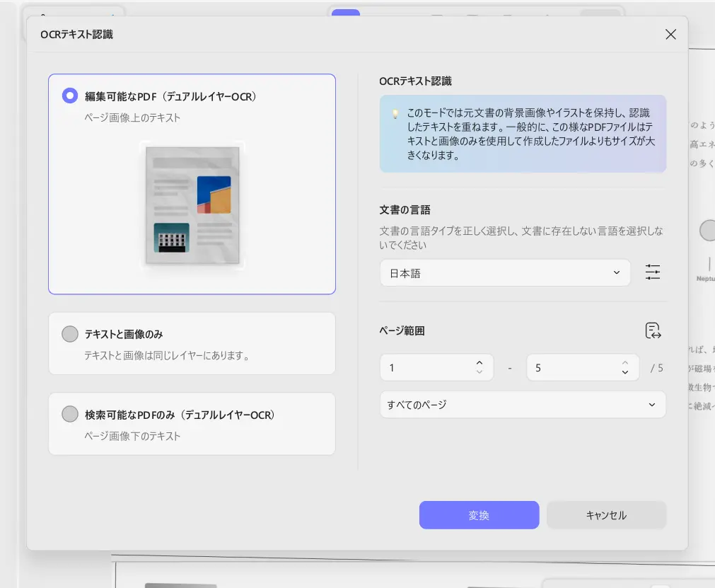Increment the ending page number

tap(624, 362)
